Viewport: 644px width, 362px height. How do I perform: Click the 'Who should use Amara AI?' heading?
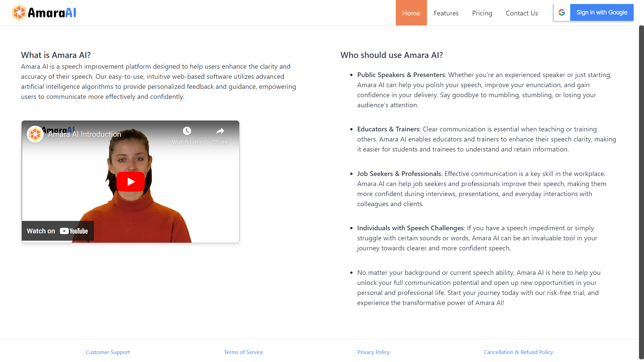tap(391, 55)
